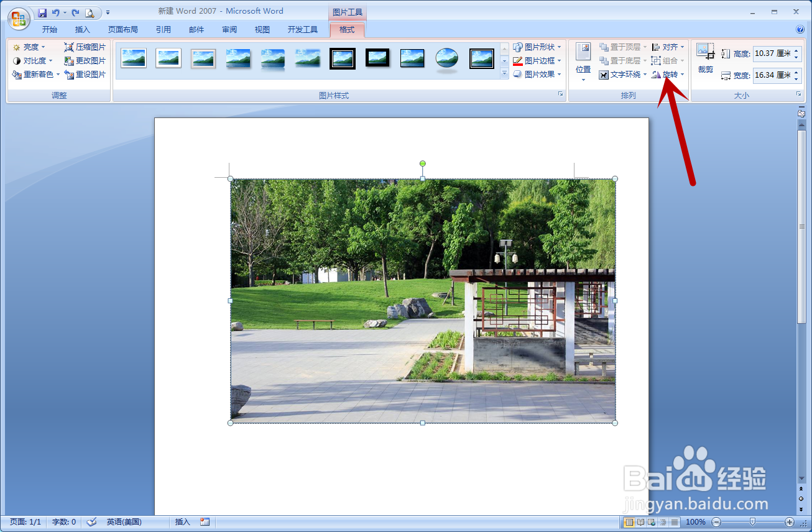This screenshot has width=812, height=532.
Task: Open the Word Help icon
Action: (800, 29)
